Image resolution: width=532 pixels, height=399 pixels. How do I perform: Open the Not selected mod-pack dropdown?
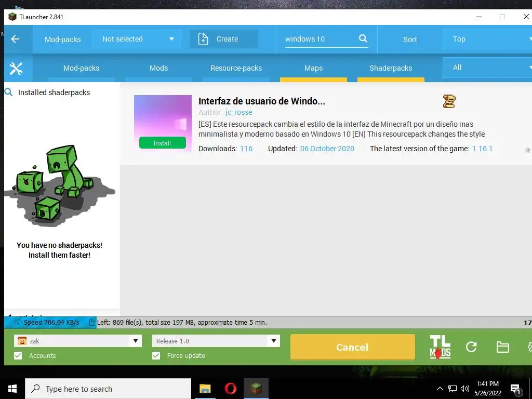point(137,39)
